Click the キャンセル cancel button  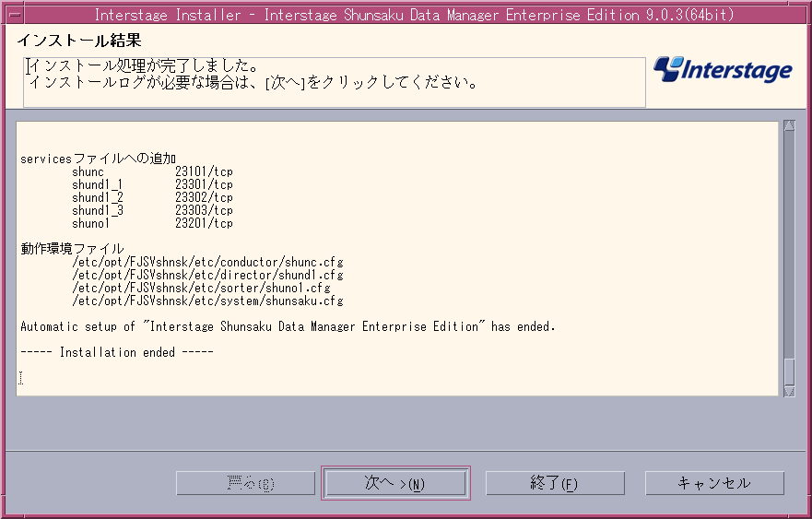click(714, 483)
